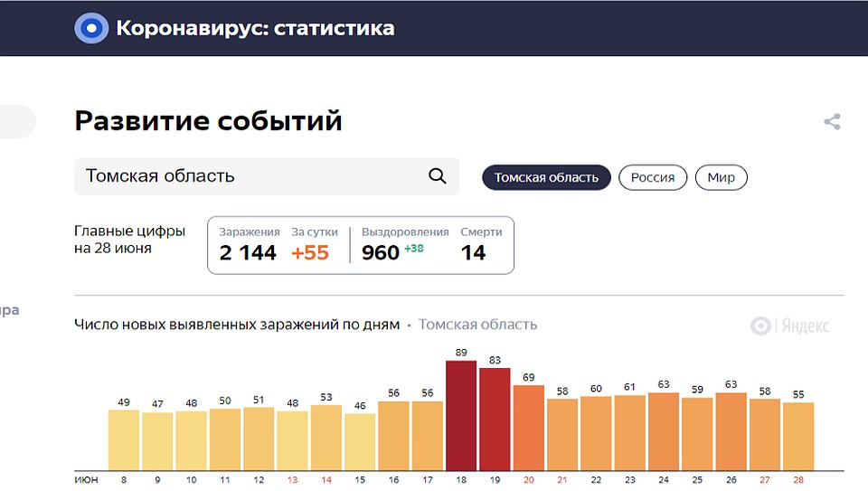Screen dimensions: 868x491
Task: Click the +38 recoveries increment
Action: (414, 249)
